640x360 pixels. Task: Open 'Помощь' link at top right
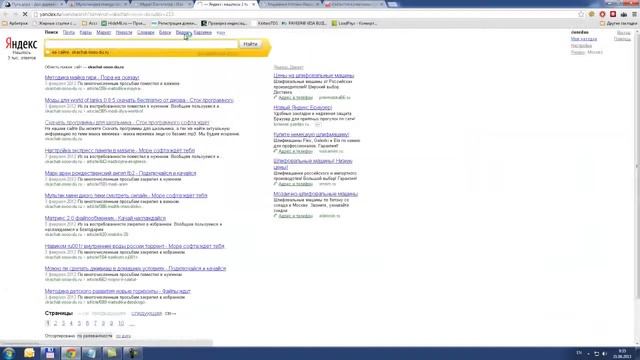(x=622, y=39)
